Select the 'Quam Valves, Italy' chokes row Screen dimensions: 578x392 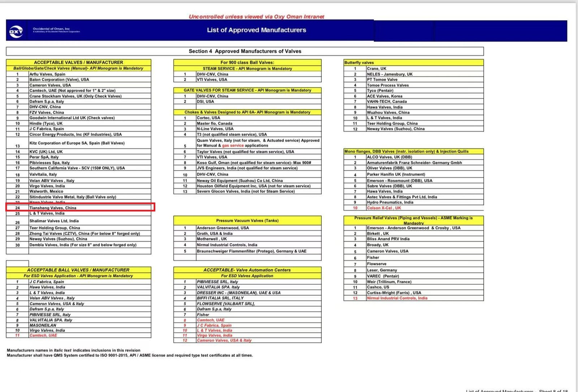[247, 143]
